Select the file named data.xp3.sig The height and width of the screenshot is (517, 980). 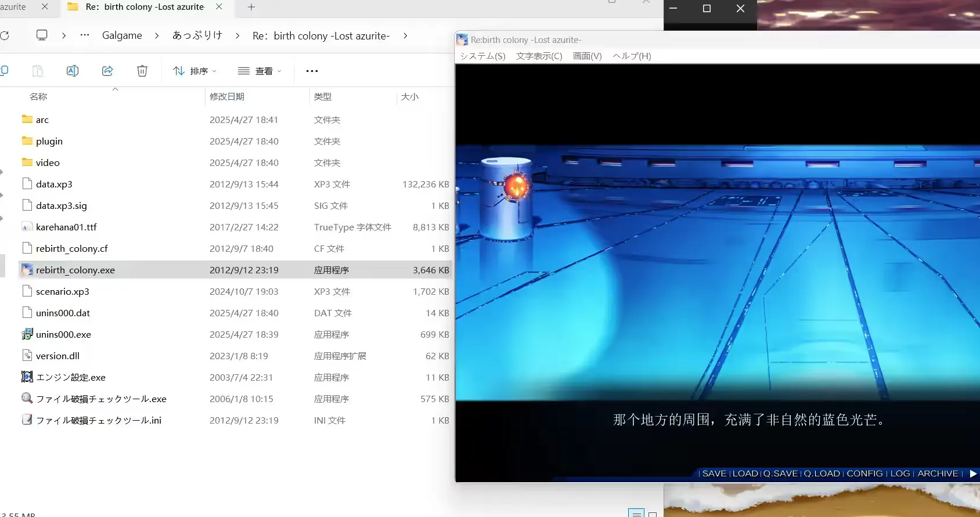62,205
